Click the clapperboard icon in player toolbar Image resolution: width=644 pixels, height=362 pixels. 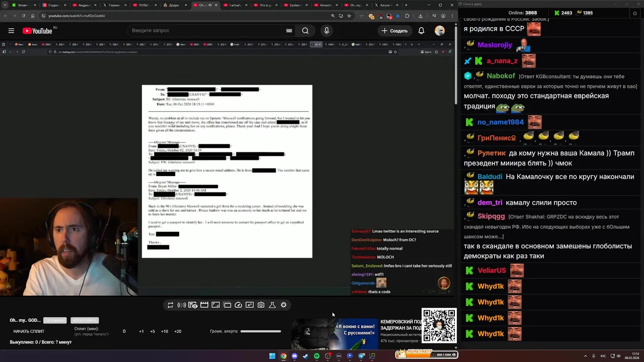coord(204,305)
